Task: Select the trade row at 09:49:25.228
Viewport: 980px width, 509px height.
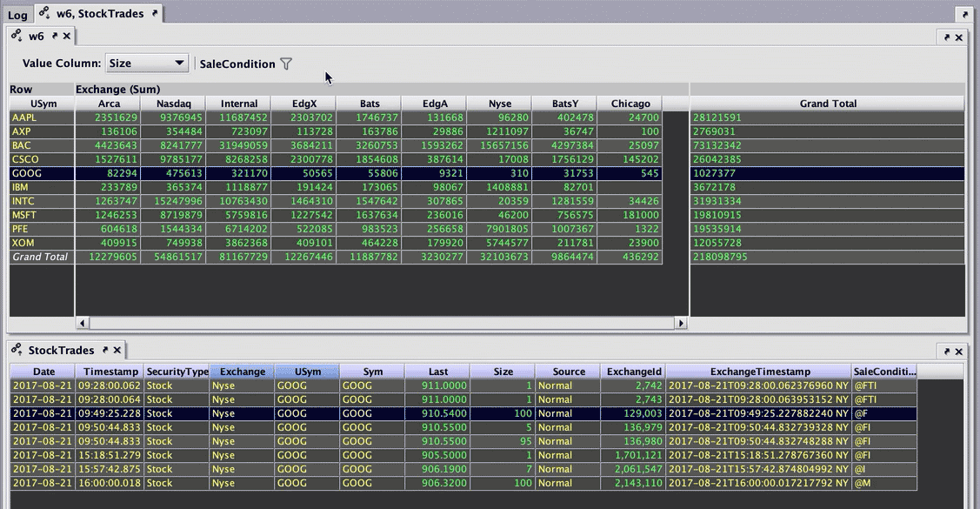Action: (463, 413)
